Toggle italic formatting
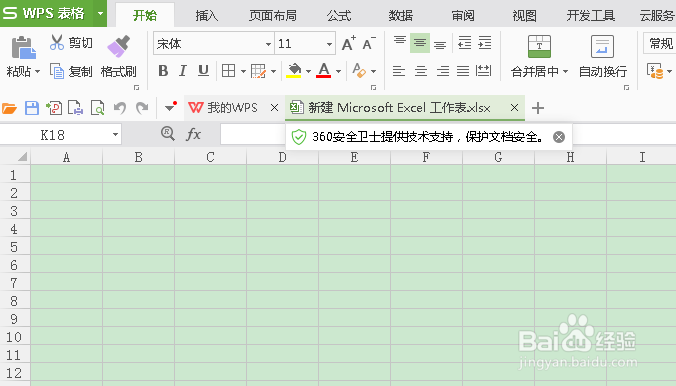 coord(183,70)
